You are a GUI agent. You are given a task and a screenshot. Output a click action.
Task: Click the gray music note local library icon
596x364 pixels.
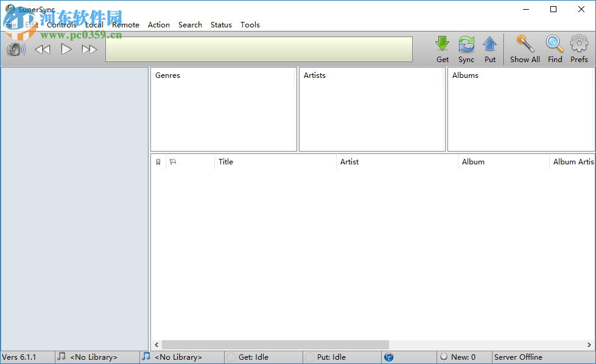click(x=61, y=356)
